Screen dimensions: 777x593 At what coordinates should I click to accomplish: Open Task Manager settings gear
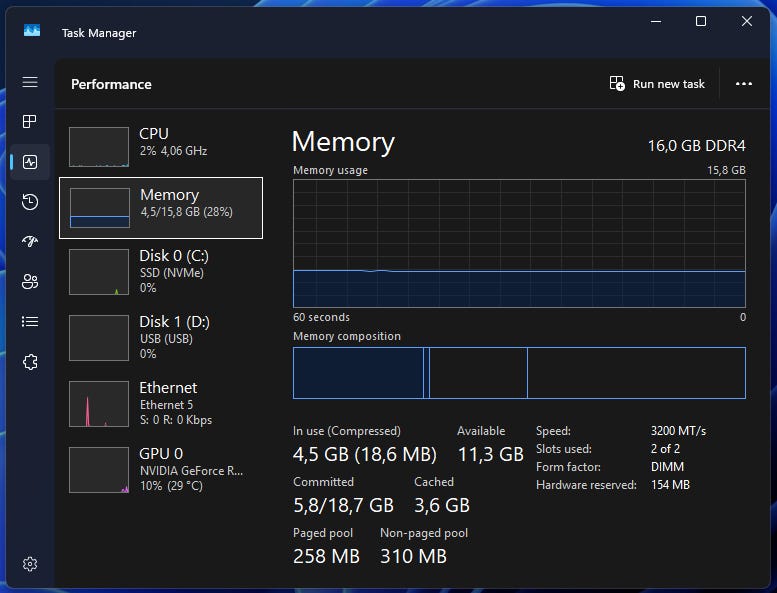click(30, 564)
